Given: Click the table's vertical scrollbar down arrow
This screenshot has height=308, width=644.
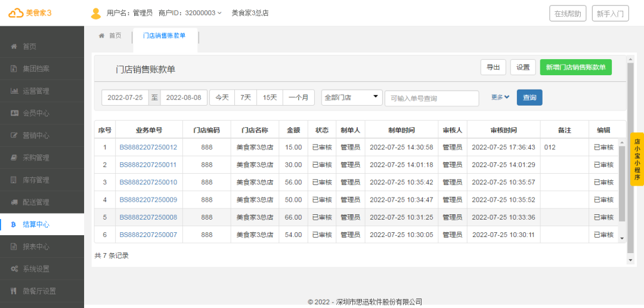Looking at the screenshot, I should (x=623, y=238).
